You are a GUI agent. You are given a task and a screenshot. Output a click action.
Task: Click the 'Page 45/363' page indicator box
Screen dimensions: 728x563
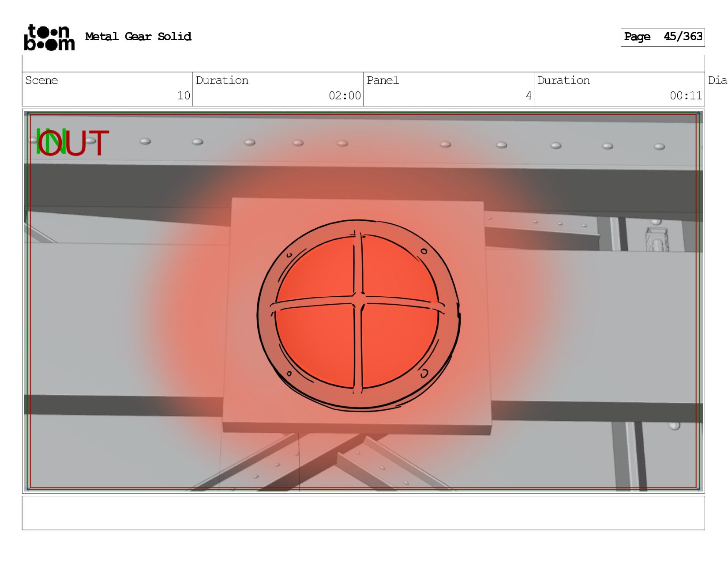(662, 37)
